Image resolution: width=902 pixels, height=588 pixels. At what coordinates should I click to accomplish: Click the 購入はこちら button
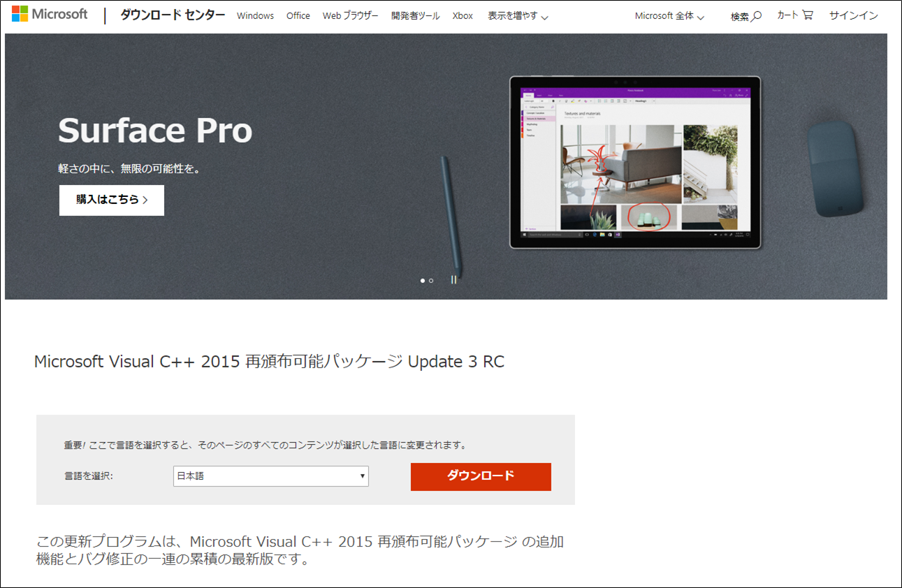click(x=112, y=200)
